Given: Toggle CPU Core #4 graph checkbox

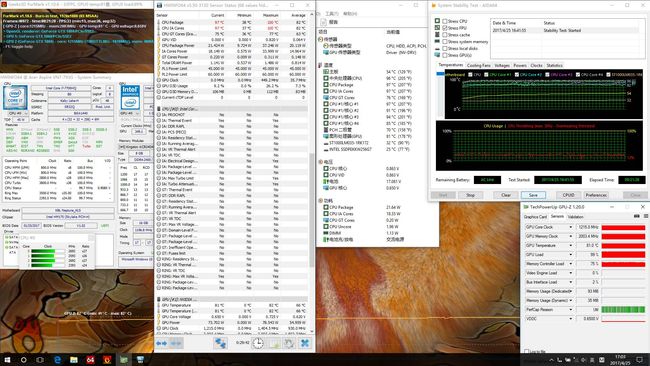Looking at the screenshot, I should pos(577,75).
